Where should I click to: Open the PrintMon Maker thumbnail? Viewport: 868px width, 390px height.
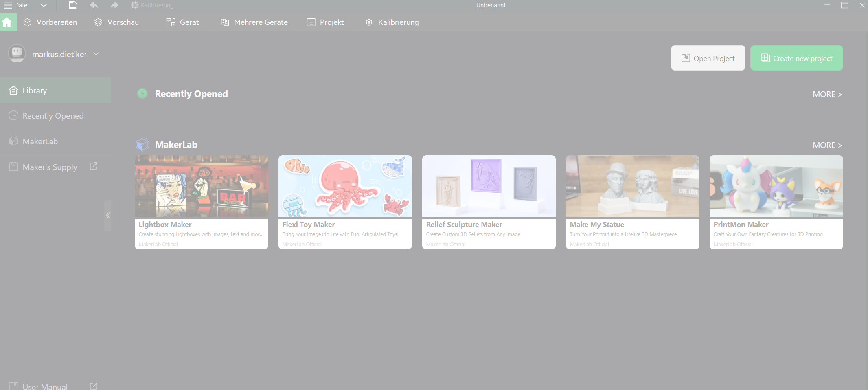point(776,186)
